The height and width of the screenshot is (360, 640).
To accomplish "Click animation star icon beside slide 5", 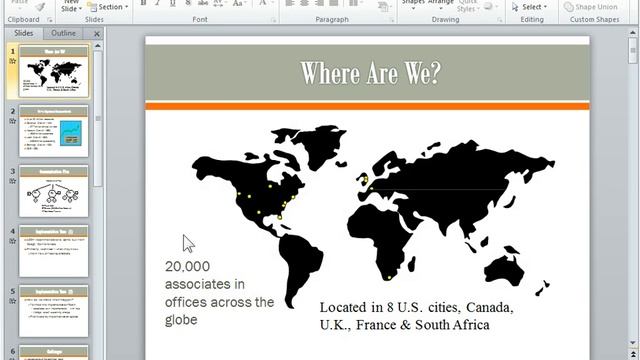I will pos(13,301).
